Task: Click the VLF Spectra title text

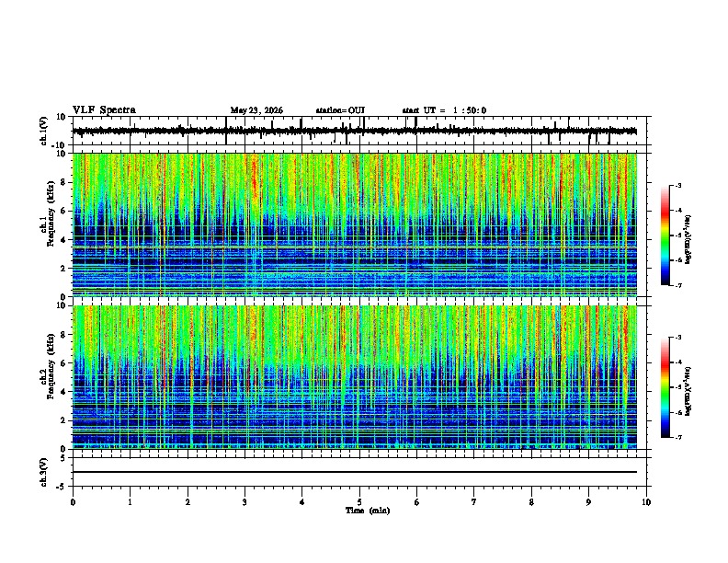Action: point(104,110)
